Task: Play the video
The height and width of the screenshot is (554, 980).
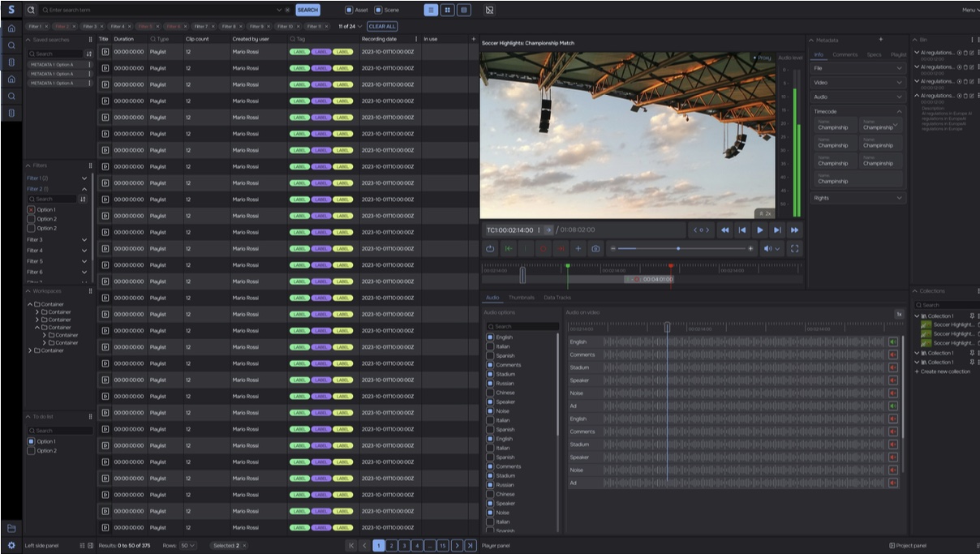Action: (x=759, y=230)
